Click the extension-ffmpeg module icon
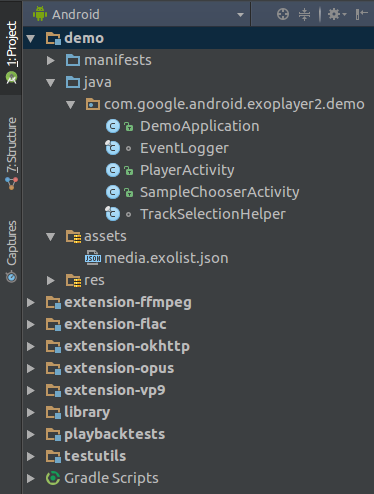 (x=53, y=302)
